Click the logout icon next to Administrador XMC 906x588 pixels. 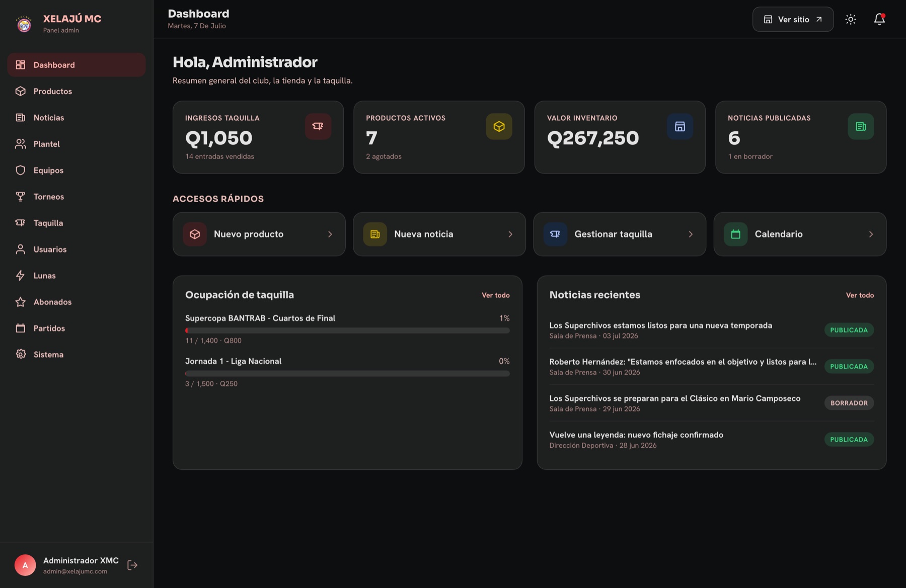(132, 565)
